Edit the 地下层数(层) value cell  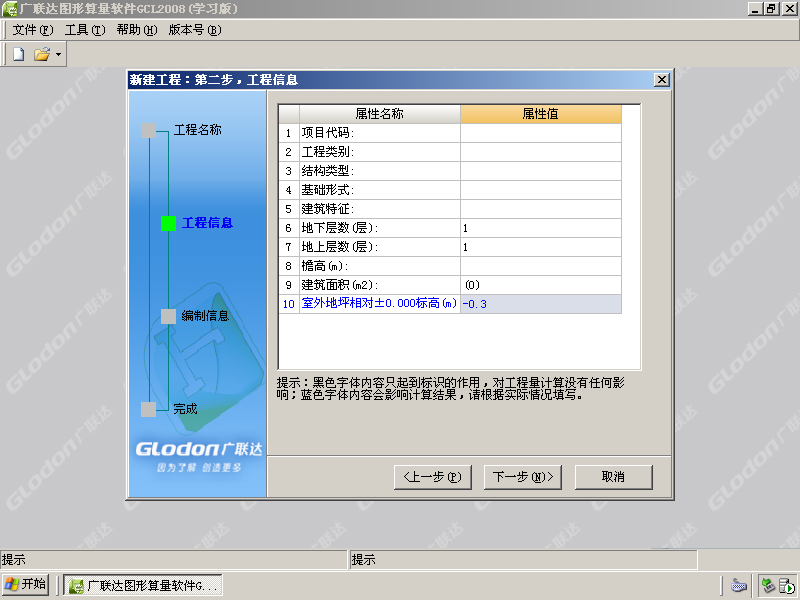(541, 228)
